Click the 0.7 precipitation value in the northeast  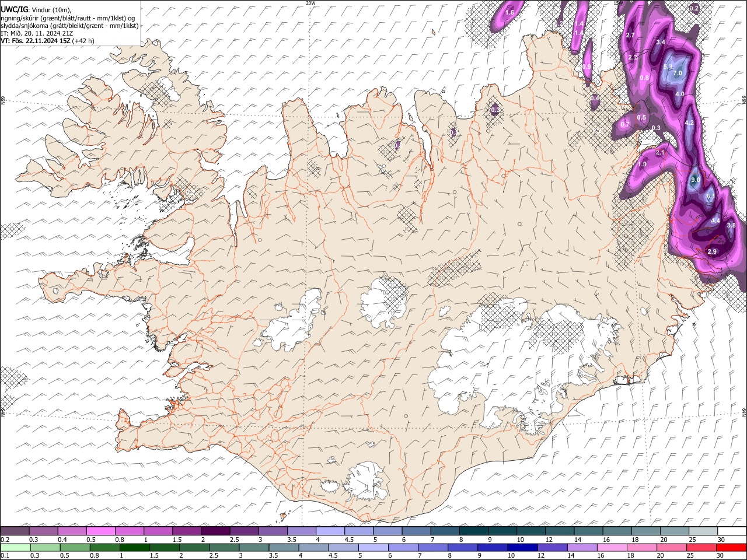[x=624, y=125]
